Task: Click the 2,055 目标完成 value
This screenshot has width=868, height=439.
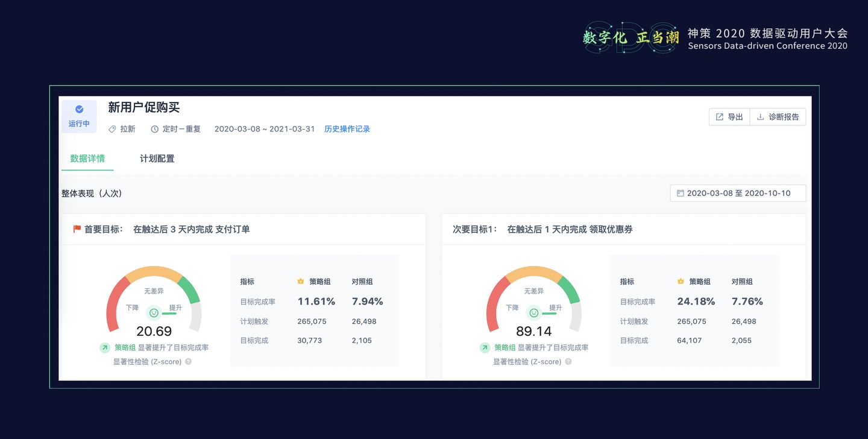Action: pyautogui.click(x=742, y=341)
